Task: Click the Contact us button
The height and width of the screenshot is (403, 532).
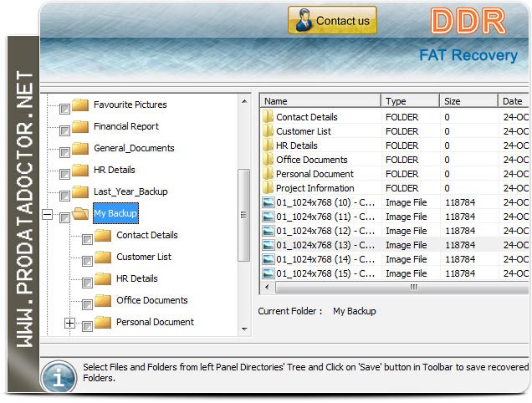Action: 332,20
